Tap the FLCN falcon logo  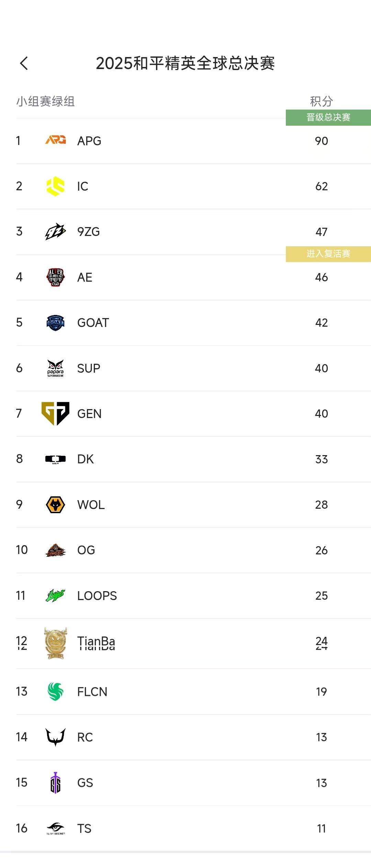click(x=55, y=691)
